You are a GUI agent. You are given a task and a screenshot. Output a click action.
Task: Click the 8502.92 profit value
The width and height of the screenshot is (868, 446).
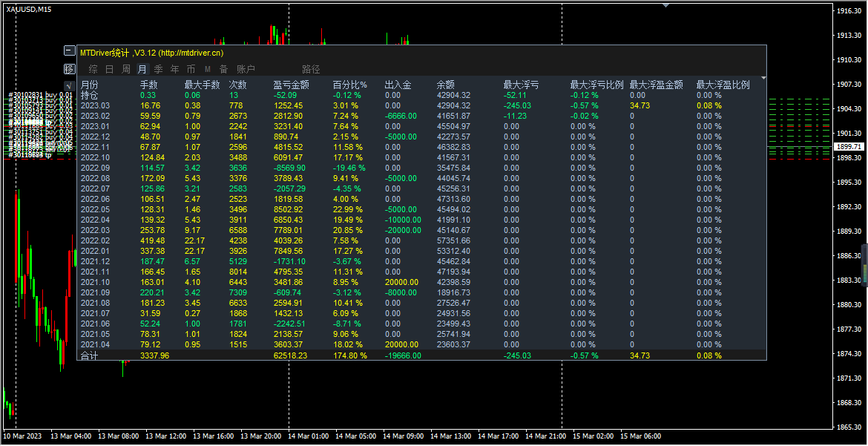pyautogui.click(x=288, y=209)
